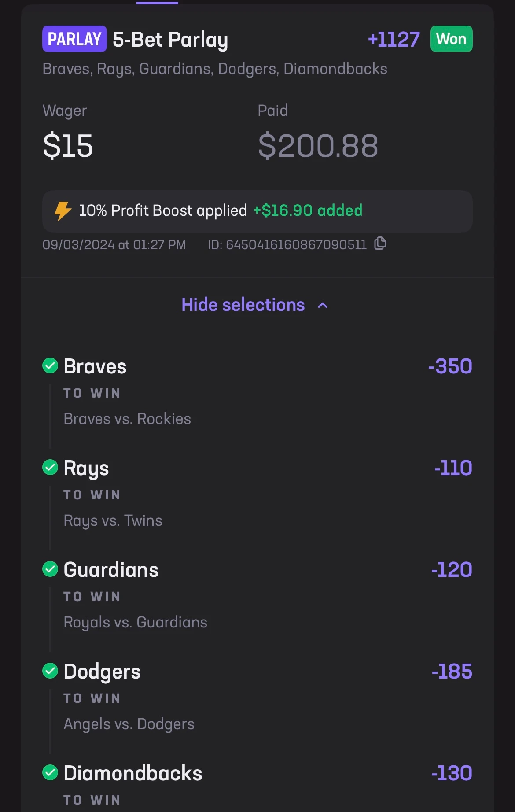Click the green checkmark beside Diamondbacks

tap(50, 772)
